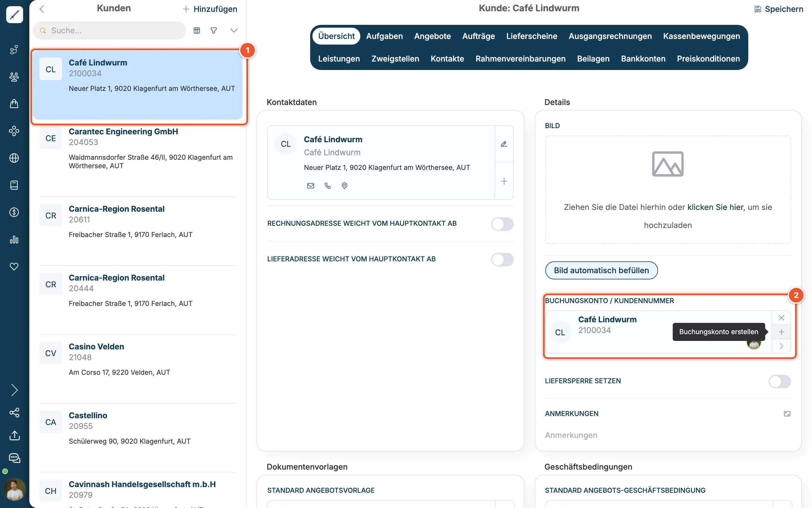Select Café Lindwurm in the customer list
Image resolution: width=812 pixels, height=508 pixels.
[x=138, y=85]
